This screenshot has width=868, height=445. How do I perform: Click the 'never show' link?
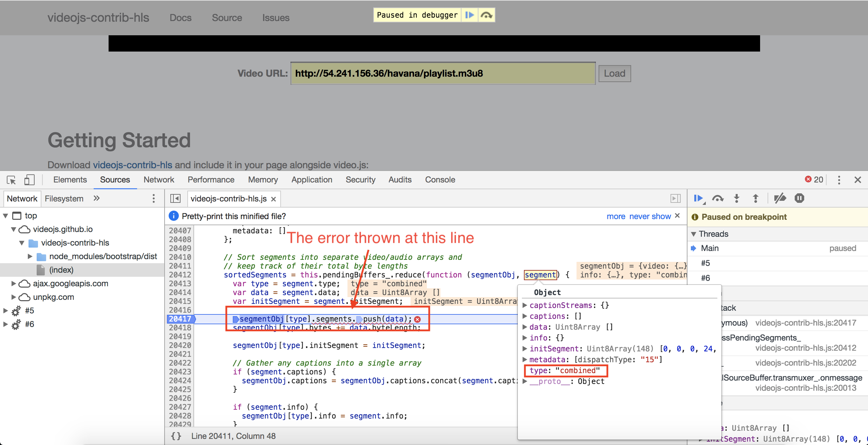(x=650, y=216)
